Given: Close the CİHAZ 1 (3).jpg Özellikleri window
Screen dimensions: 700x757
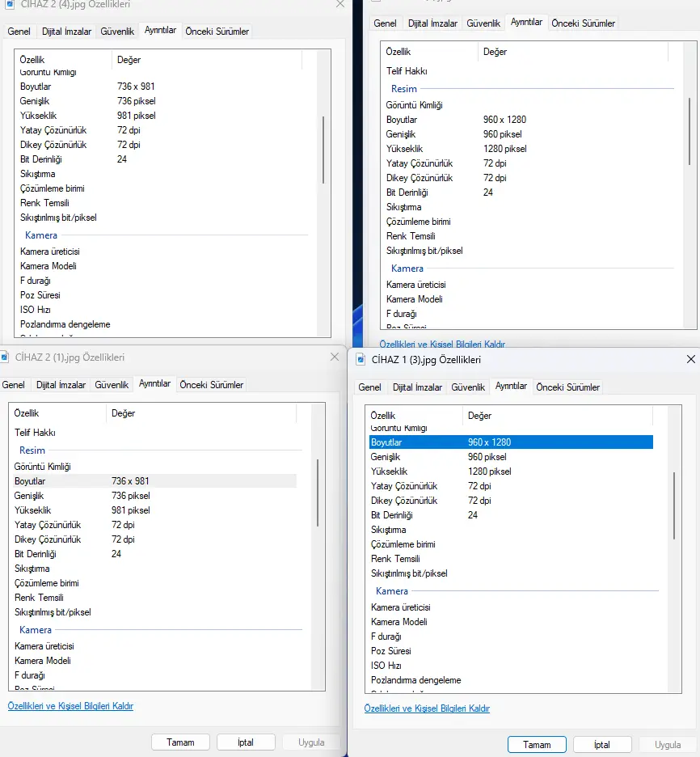Looking at the screenshot, I should tap(691, 359).
